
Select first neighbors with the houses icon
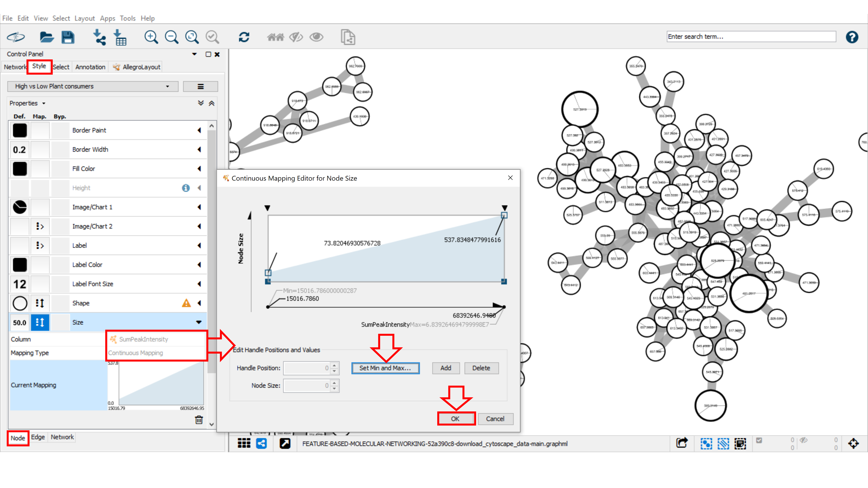pyautogui.click(x=275, y=37)
